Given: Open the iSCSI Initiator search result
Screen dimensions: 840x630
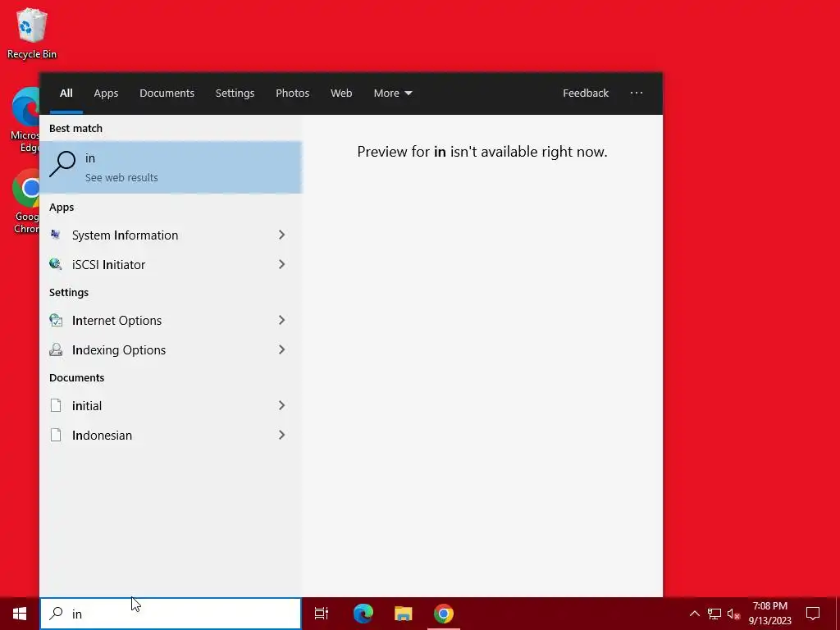Looking at the screenshot, I should [x=171, y=264].
